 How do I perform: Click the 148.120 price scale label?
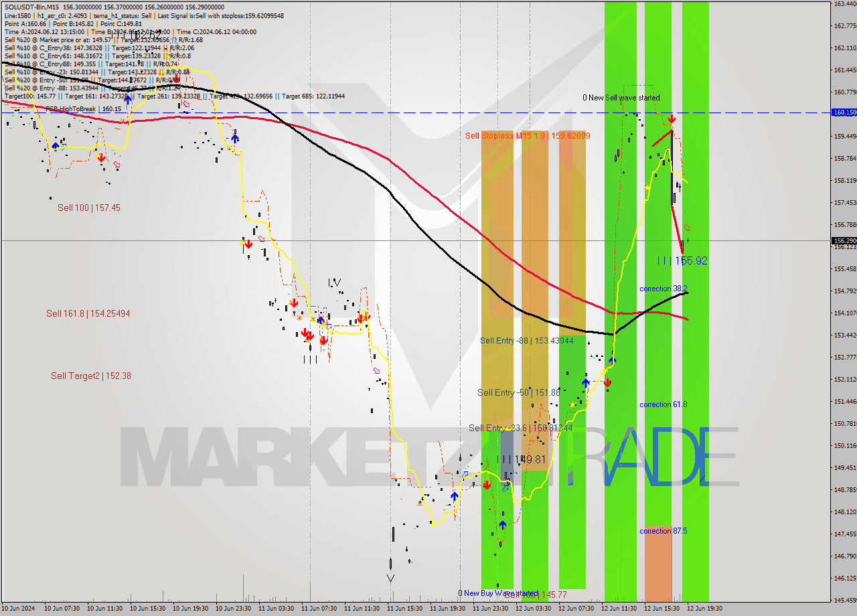[x=845, y=512]
